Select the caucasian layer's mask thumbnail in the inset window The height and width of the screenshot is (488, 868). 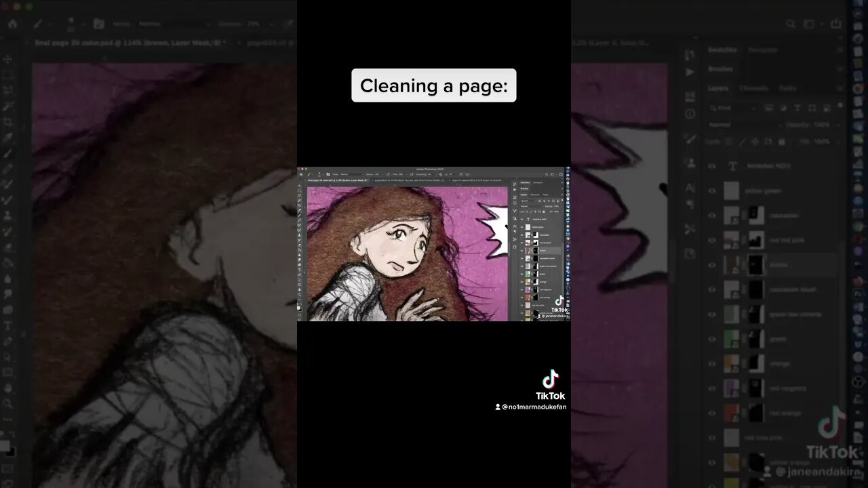pos(536,235)
